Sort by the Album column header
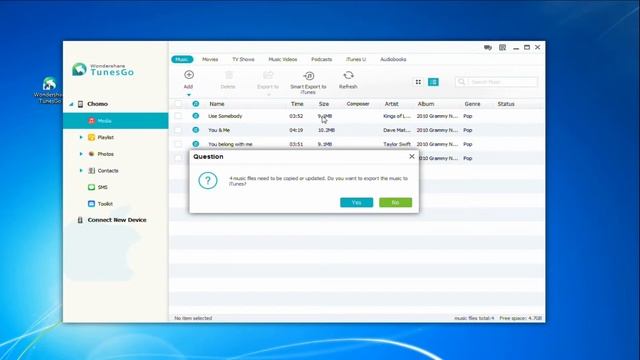640x360 pixels. [426, 104]
